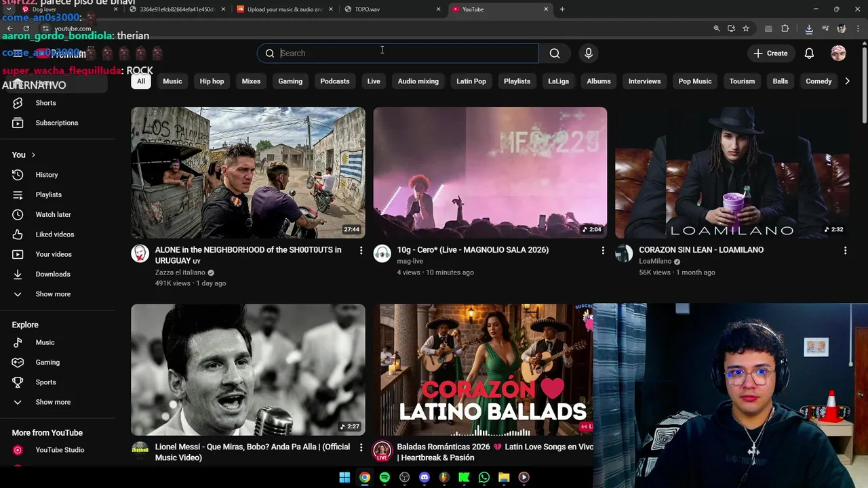Open the Baladas Románticas 2026 video title

[x=495, y=452]
